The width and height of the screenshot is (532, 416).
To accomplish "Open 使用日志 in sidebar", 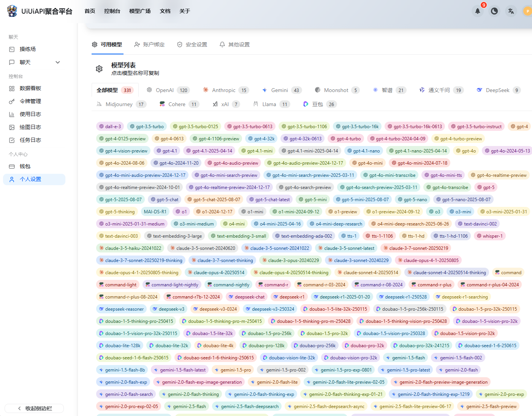I will [34, 114].
